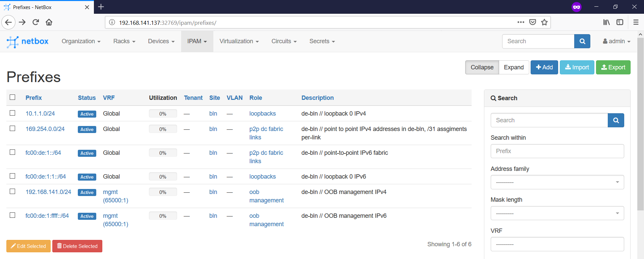Image resolution: width=644 pixels, height=259 pixels.
Task: Click the NetBox logo icon
Action: [12, 42]
